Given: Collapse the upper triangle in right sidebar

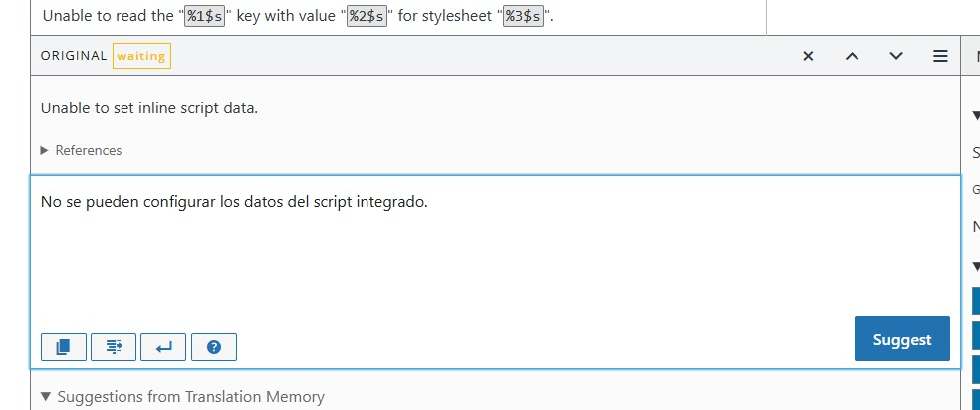Looking at the screenshot, I should click(x=975, y=116).
